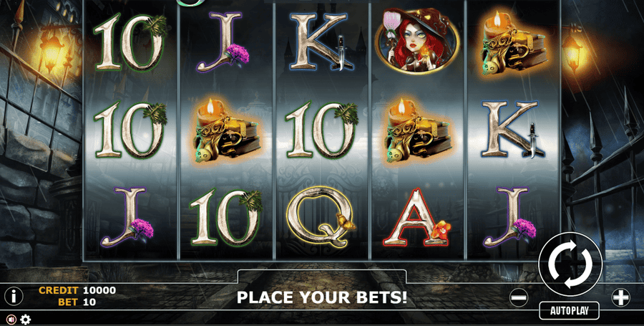644x326 pixels.
Task: Click the red-haired witch symbol
Action: pyautogui.click(x=416, y=41)
